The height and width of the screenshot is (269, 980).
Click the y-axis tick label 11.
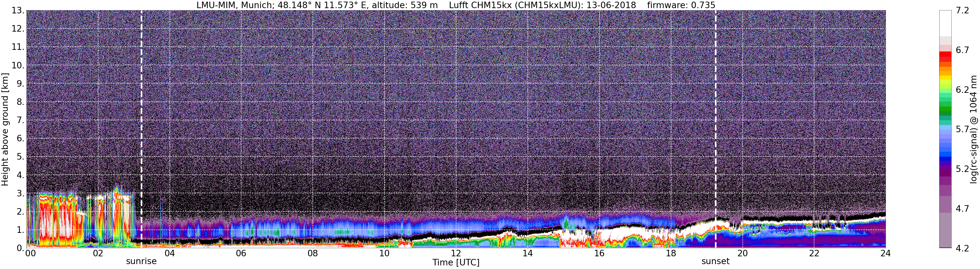coord(18,47)
